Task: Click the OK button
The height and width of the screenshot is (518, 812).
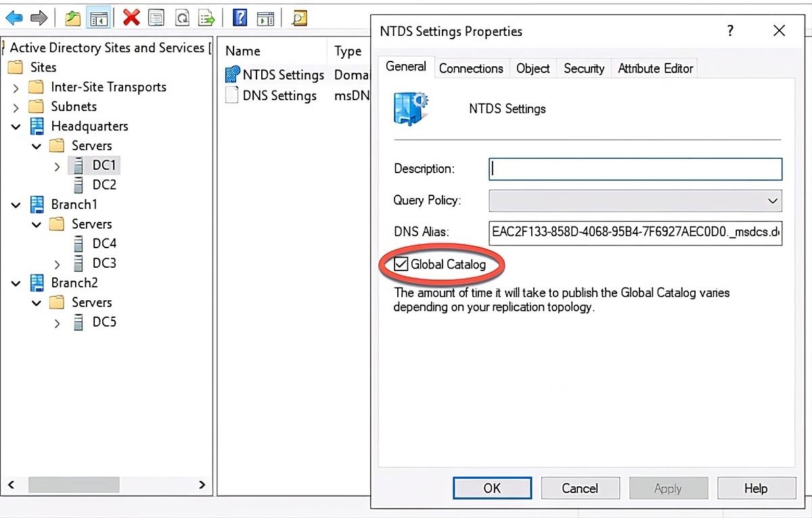Action: (492, 488)
